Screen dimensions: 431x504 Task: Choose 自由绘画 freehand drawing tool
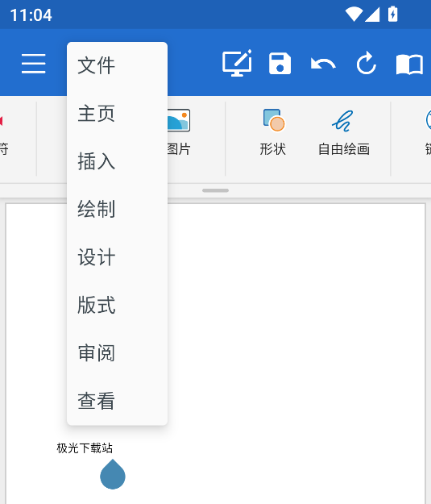(x=344, y=132)
